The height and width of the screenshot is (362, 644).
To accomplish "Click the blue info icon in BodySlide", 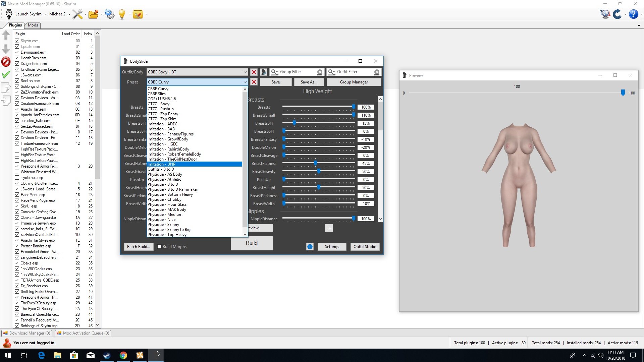I will tap(310, 247).
